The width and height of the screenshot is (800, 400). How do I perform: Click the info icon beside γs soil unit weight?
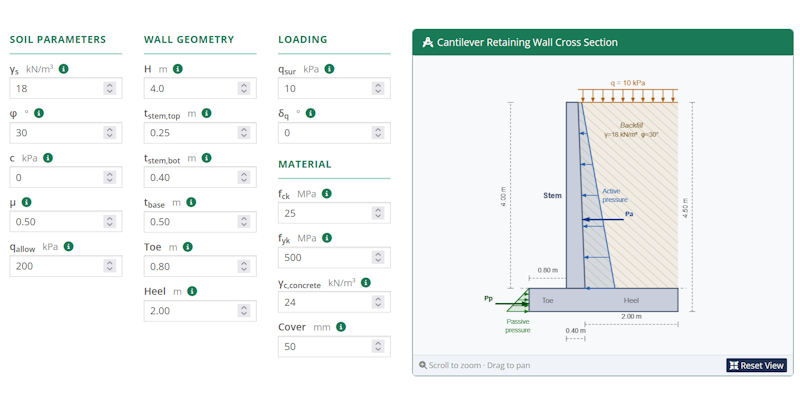63,69
